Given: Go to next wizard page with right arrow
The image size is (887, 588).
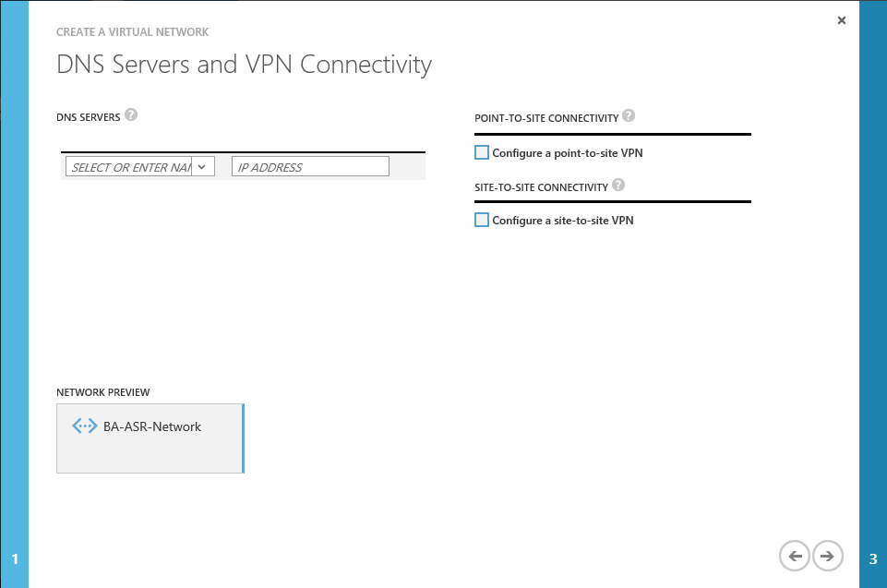Looking at the screenshot, I should click(828, 556).
